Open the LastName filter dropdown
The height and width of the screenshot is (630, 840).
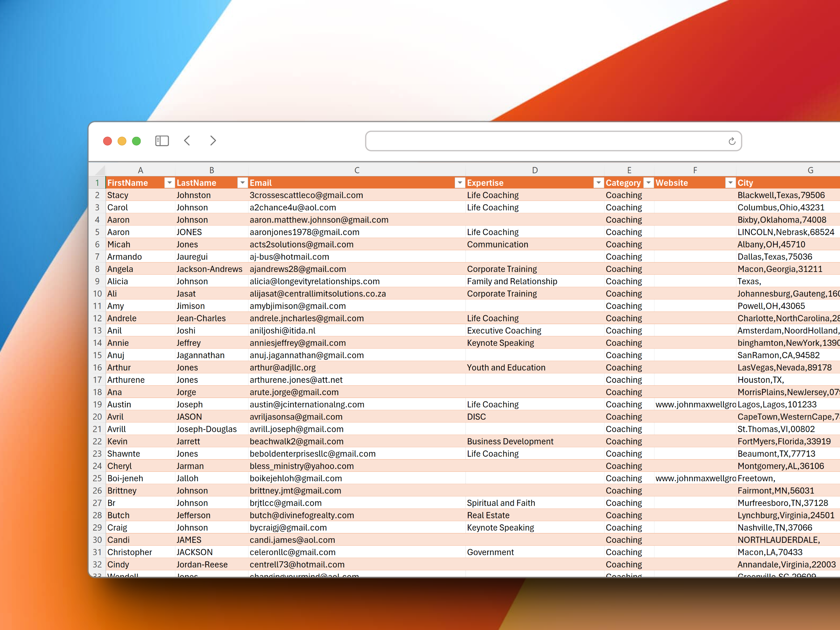(x=242, y=183)
